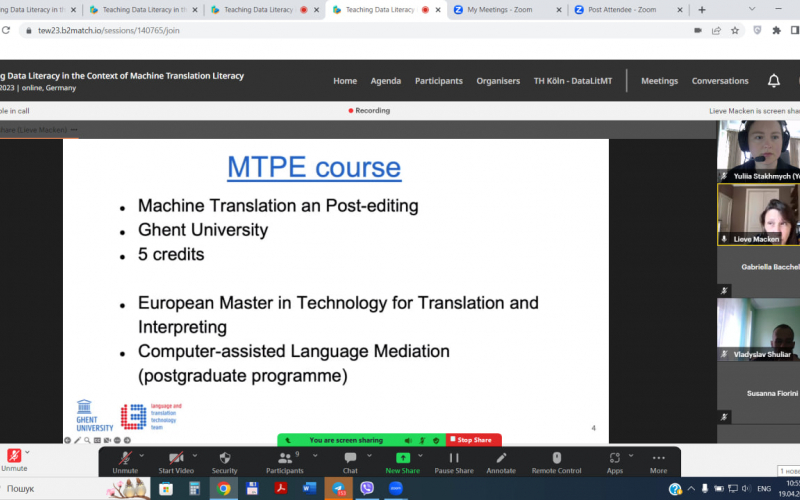Open the More options in Zoom
This screenshot has height=500, width=800.
pyautogui.click(x=658, y=463)
